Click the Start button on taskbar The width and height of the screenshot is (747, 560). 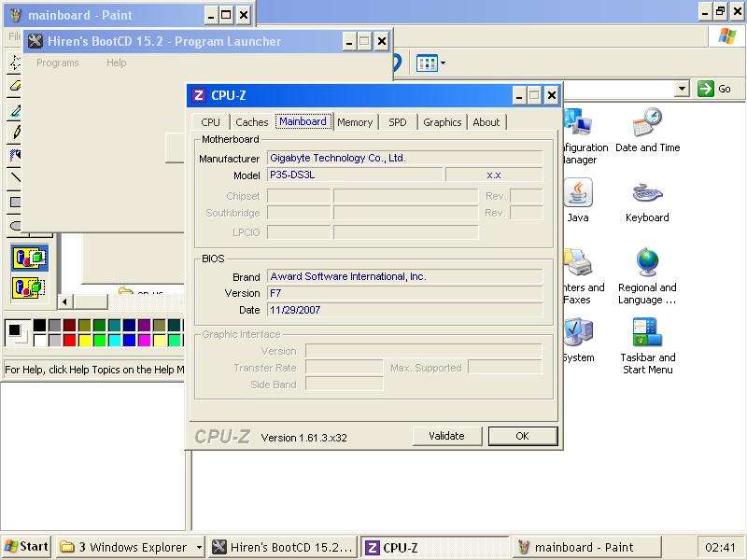click(x=26, y=547)
